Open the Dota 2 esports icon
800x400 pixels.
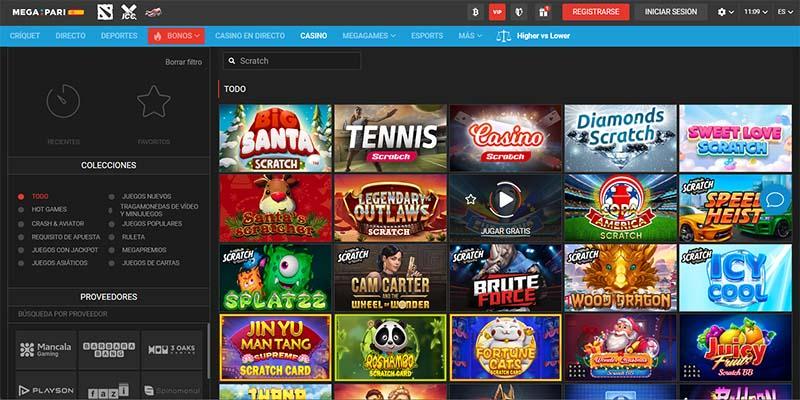click(105, 12)
